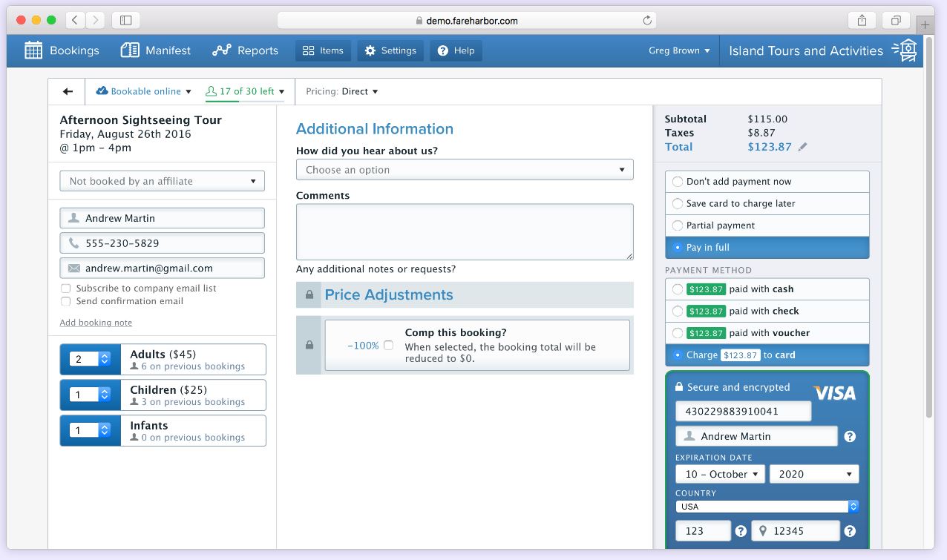
Task: Click Safari back navigation arrow
Action: click(76, 20)
